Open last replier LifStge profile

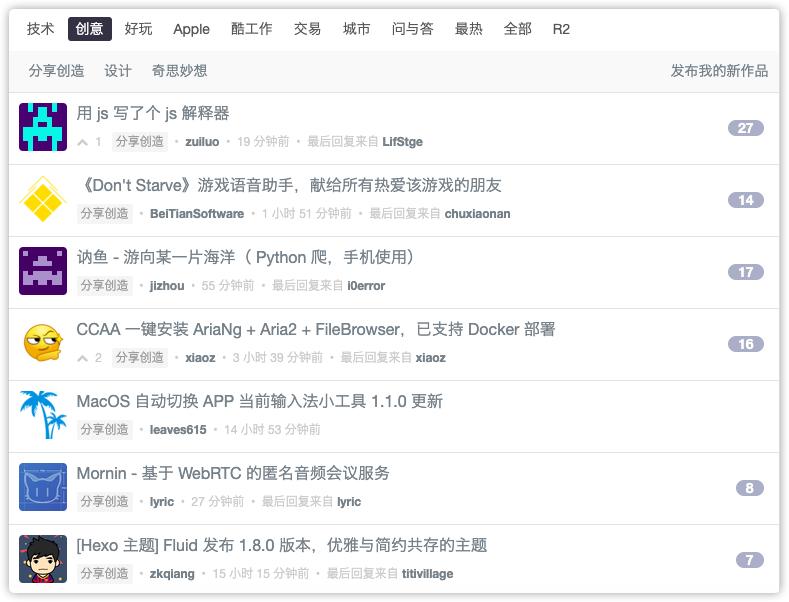[403, 142]
